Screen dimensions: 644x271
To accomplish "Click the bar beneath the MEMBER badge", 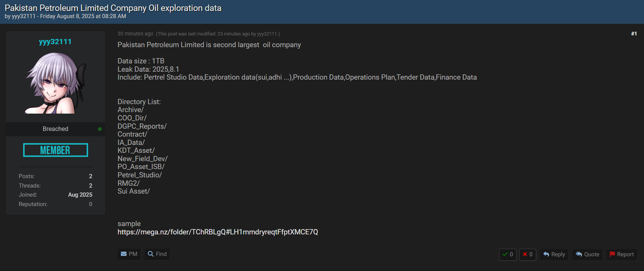I will click(x=55, y=166).
